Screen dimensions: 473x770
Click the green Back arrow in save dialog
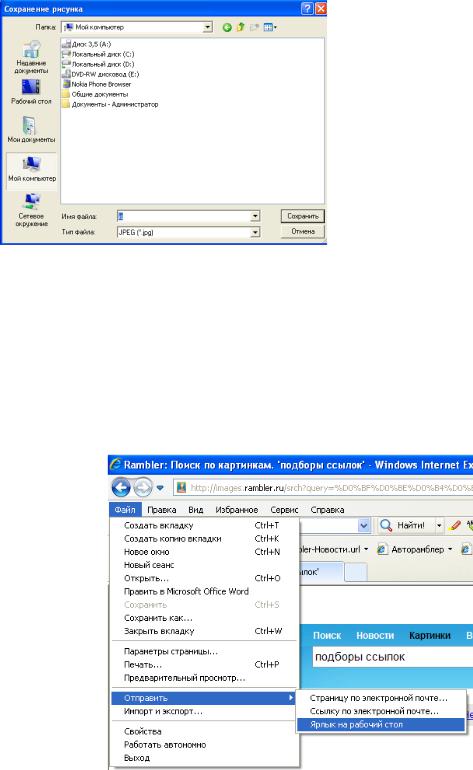click(x=227, y=28)
